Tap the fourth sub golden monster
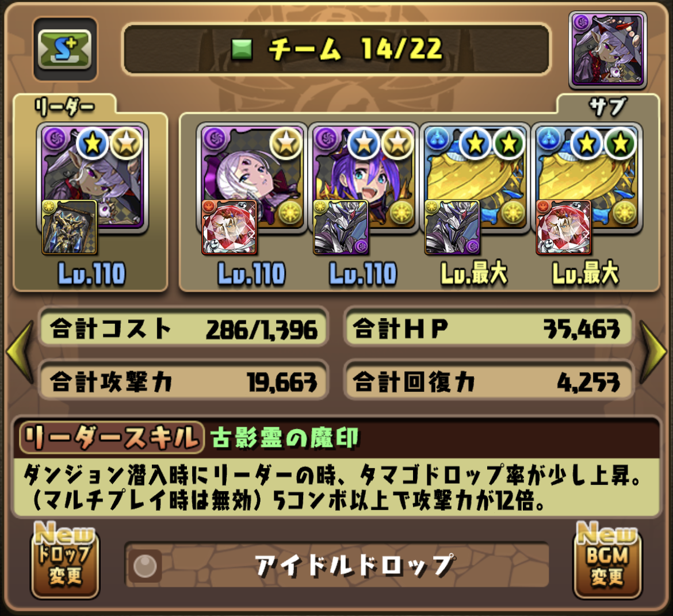This screenshot has width=673, height=616. coord(586,178)
